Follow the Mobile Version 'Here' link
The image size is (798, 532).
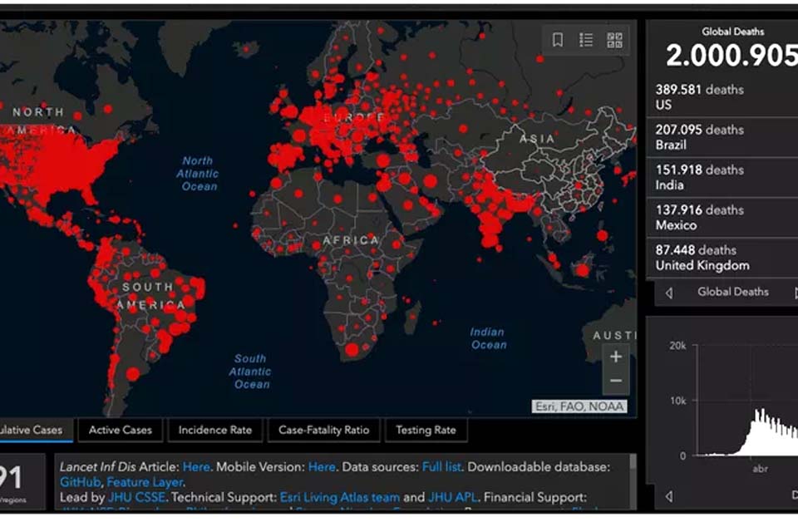(x=322, y=467)
